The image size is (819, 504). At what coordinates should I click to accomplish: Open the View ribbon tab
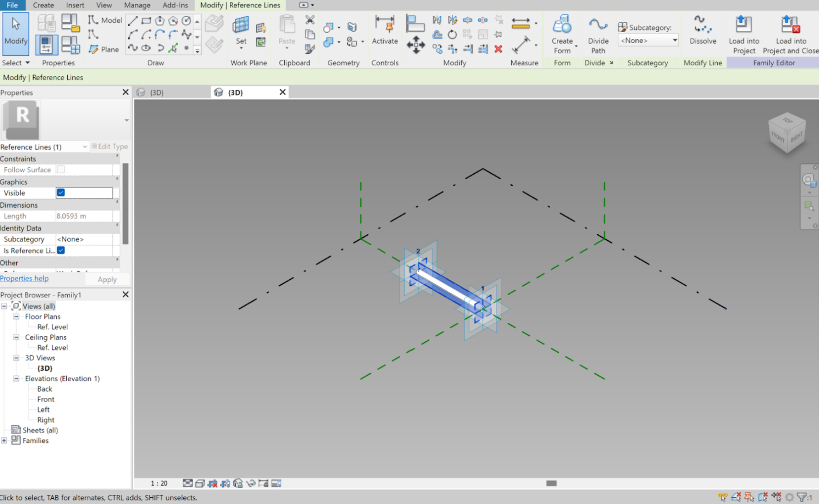click(104, 5)
